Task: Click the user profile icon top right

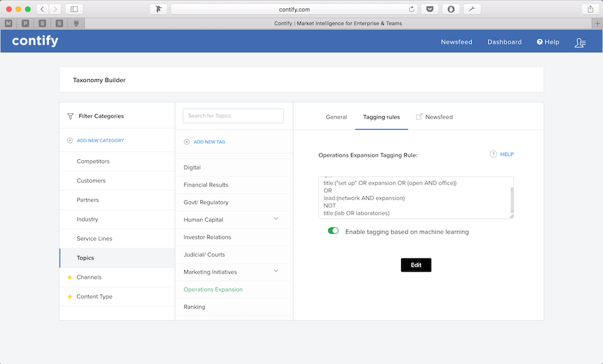Action: tap(579, 42)
